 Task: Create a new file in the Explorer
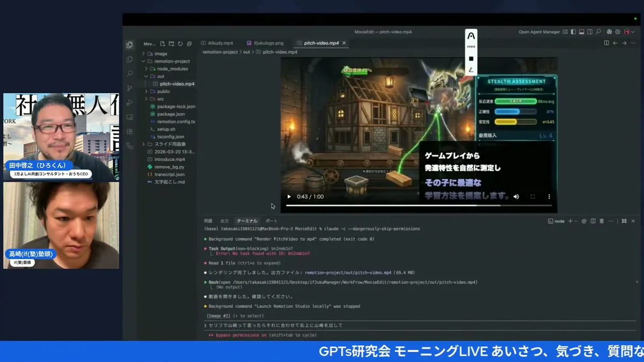coord(163,44)
